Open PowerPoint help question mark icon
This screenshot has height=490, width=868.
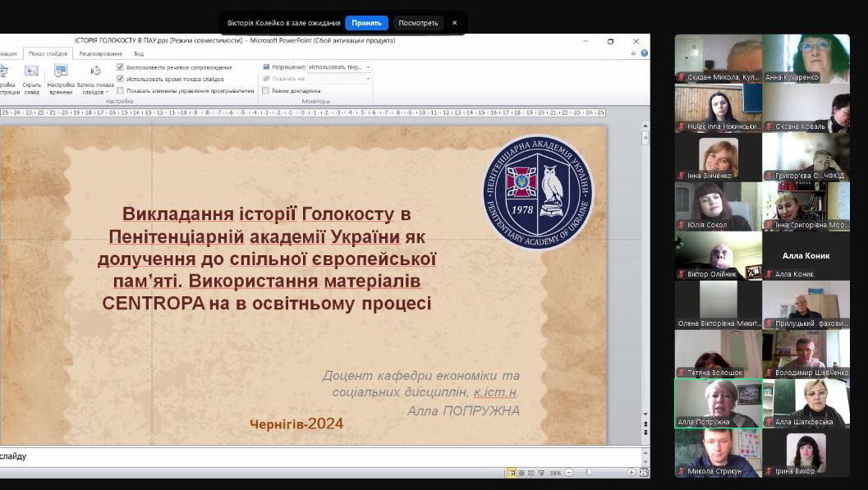pos(644,53)
